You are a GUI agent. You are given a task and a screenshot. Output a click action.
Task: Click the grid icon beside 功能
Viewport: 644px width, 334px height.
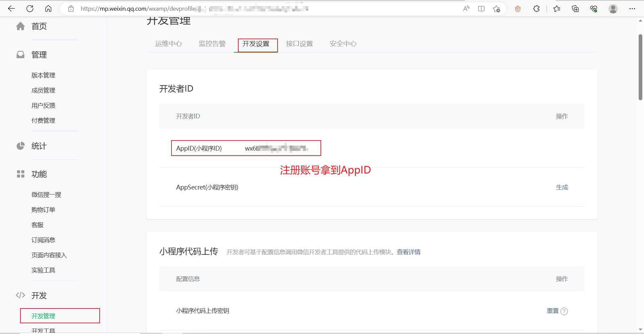[x=20, y=174]
